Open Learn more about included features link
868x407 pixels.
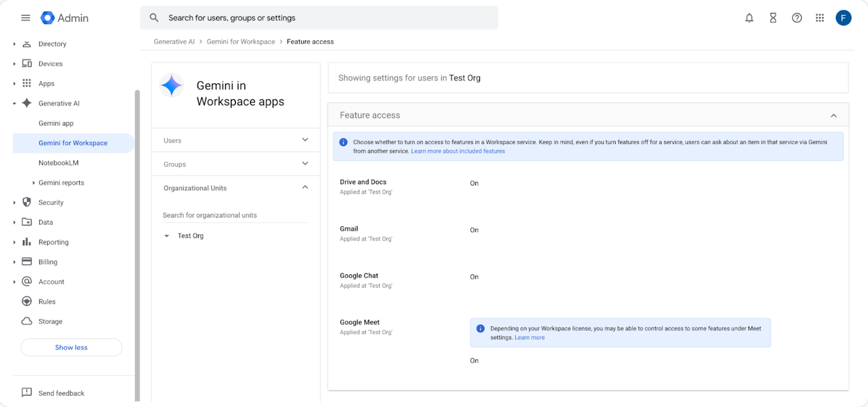pos(458,151)
